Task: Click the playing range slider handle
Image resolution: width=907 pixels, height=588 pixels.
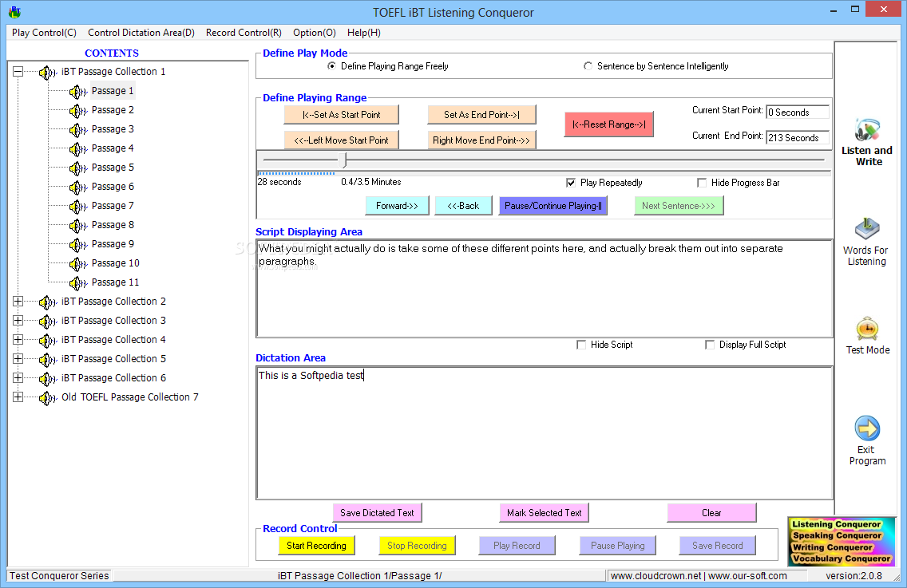Action: pos(343,160)
